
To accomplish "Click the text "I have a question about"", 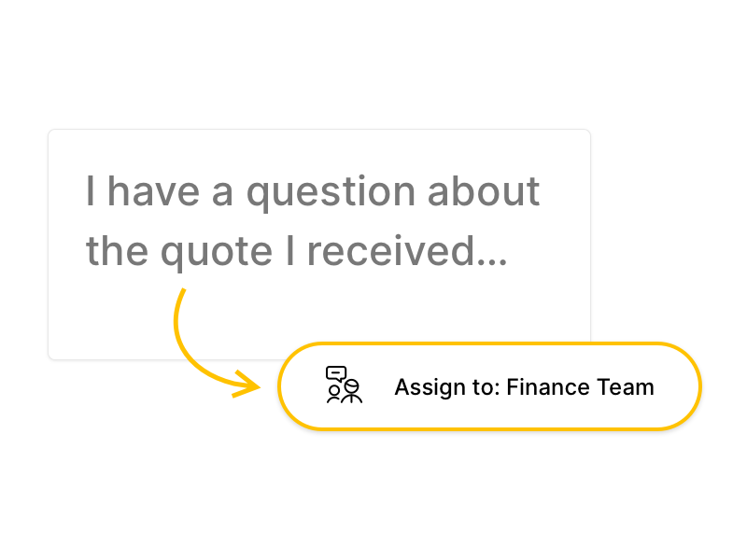I will tap(313, 191).
